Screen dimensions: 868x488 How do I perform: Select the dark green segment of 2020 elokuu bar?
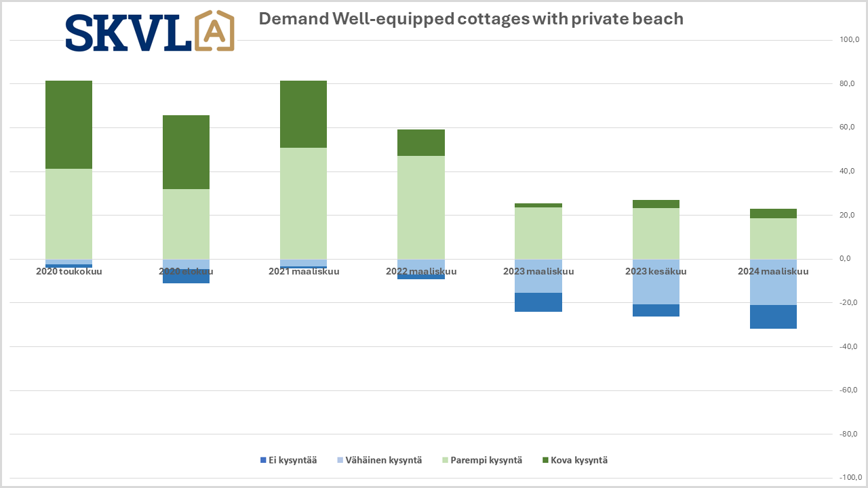click(186, 152)
